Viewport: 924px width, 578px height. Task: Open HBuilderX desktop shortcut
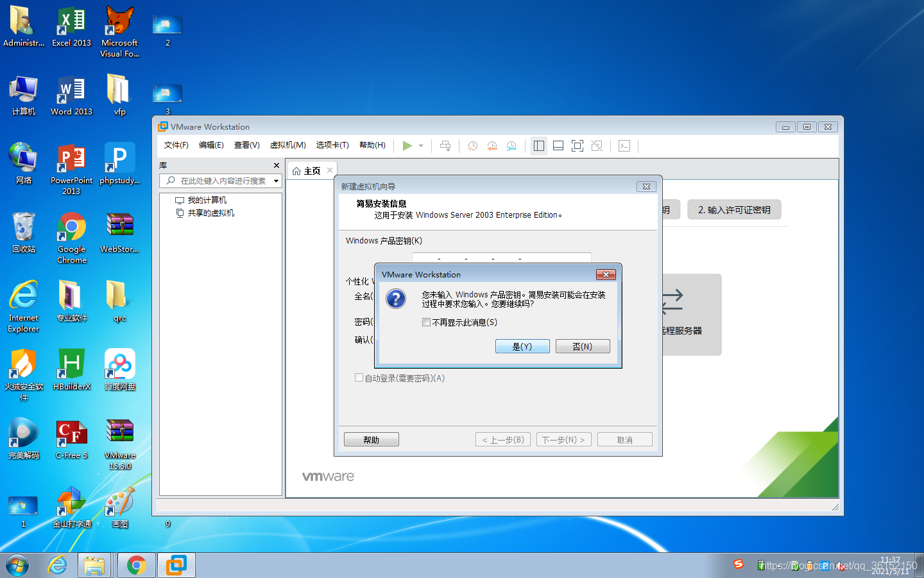[x=71, y=370]
